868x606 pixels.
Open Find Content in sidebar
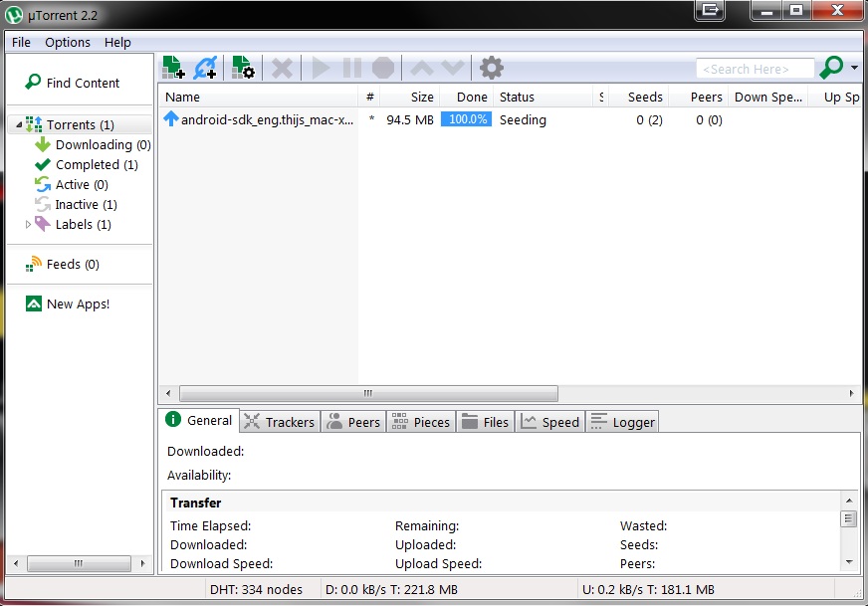coord(72,83)
